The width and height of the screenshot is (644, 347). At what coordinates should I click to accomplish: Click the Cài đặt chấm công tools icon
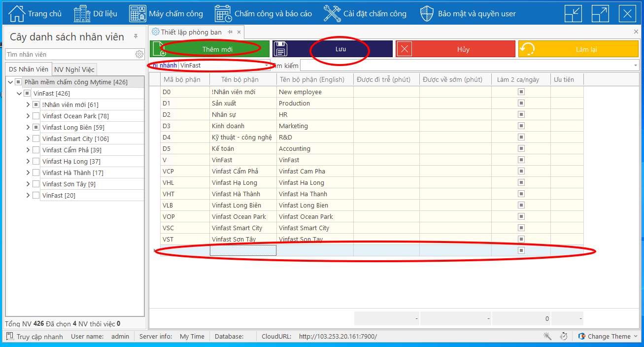click(x=332, y=13)
